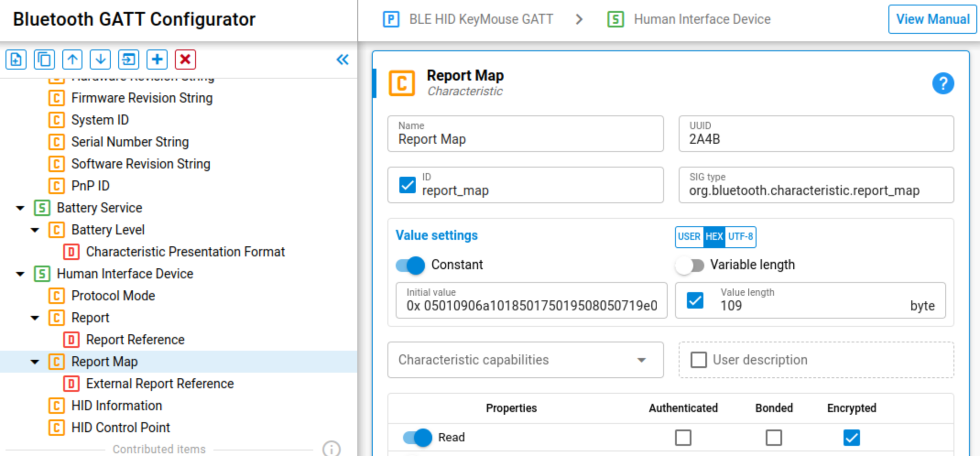Click the duplicate item toolbar icon
This screenshot has width=980, height=456.
(44, 60)
